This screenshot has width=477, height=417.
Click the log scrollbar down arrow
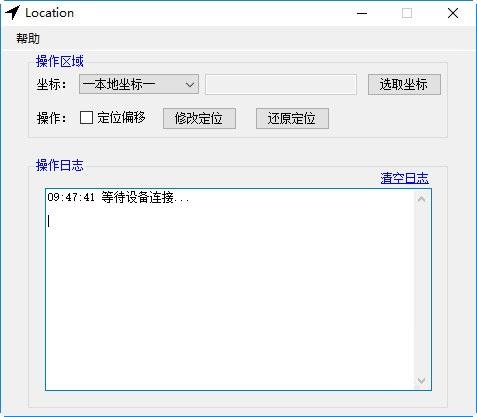point(421,381)
